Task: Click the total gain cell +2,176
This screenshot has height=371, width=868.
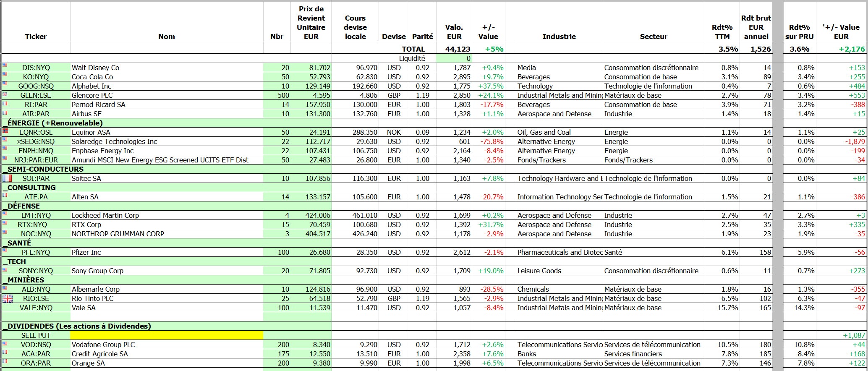Action: click(x=842, y=49)
